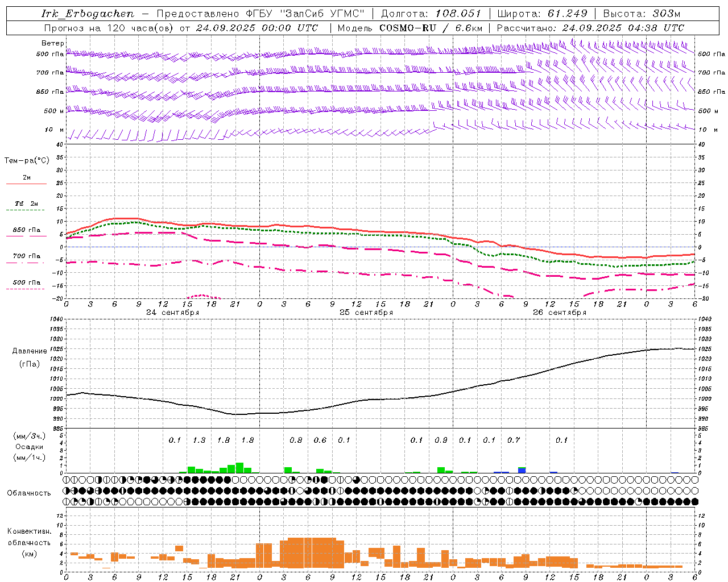
Task: Click the Давление panel label
Action: point(30,351)
